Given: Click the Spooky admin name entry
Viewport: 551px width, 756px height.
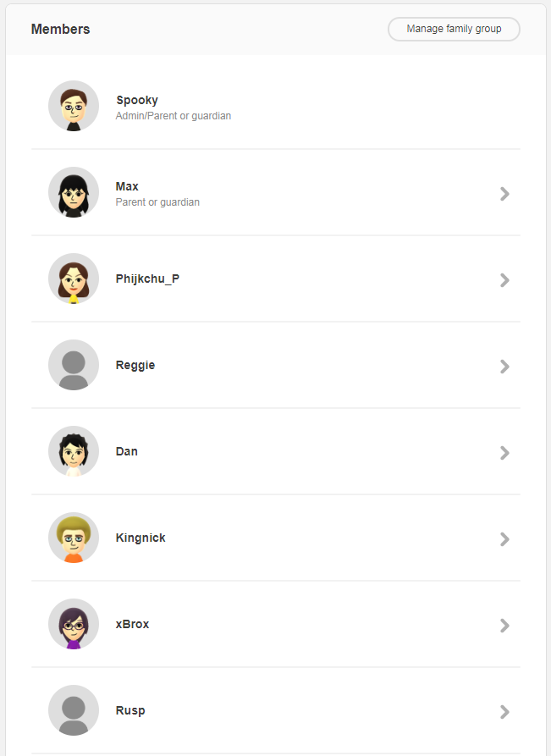Looking at the screenshot, I should pos(137,100).
